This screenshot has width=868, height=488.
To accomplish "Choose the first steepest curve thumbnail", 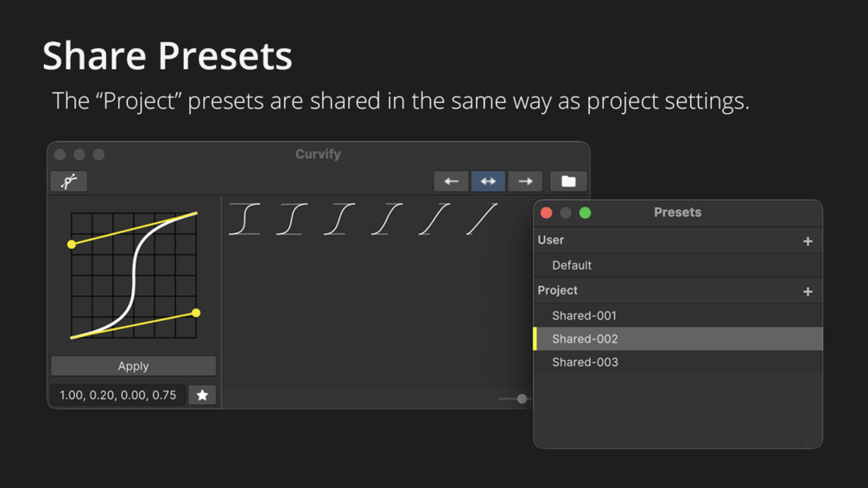I will pyautogui.click(x=244, y=219).
